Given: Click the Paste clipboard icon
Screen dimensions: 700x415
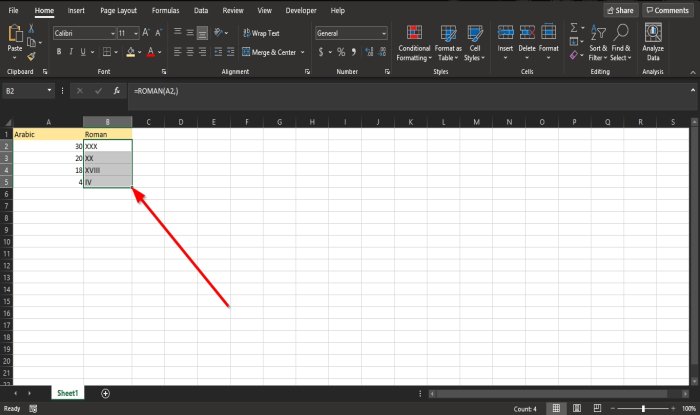Looking at the screenshot, I should coord(15,34).
